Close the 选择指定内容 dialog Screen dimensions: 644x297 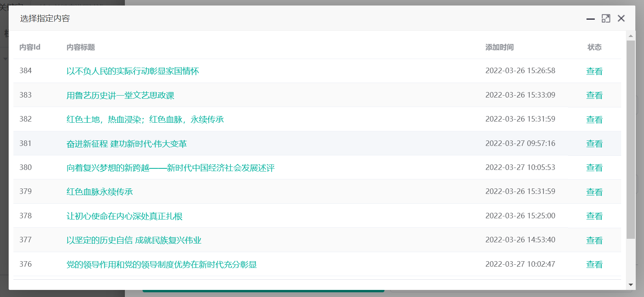click(x=621, y=18)
